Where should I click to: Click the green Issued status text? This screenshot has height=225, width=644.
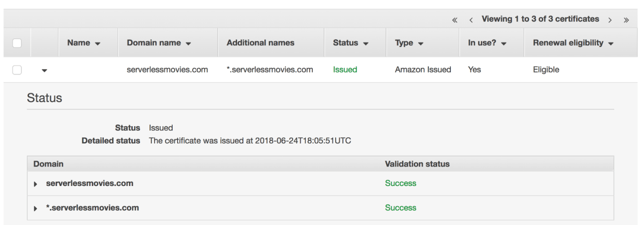(x=345, y=70)
